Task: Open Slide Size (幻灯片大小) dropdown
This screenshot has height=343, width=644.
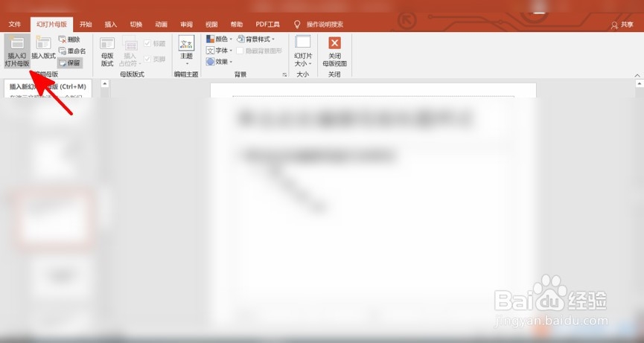Action: [303, 51]
